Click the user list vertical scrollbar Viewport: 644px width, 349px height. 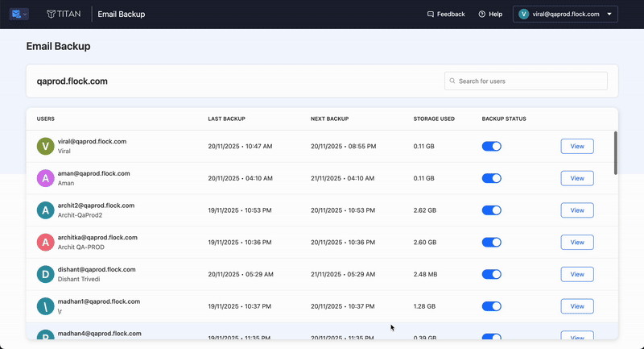tap(616, 153)
